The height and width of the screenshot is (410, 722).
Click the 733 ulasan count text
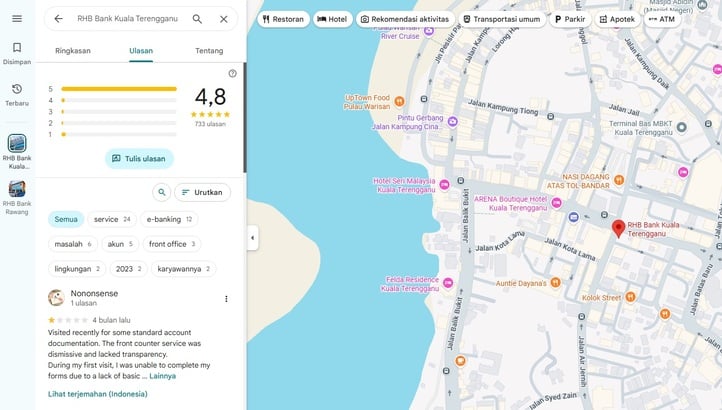pos(210,124)
